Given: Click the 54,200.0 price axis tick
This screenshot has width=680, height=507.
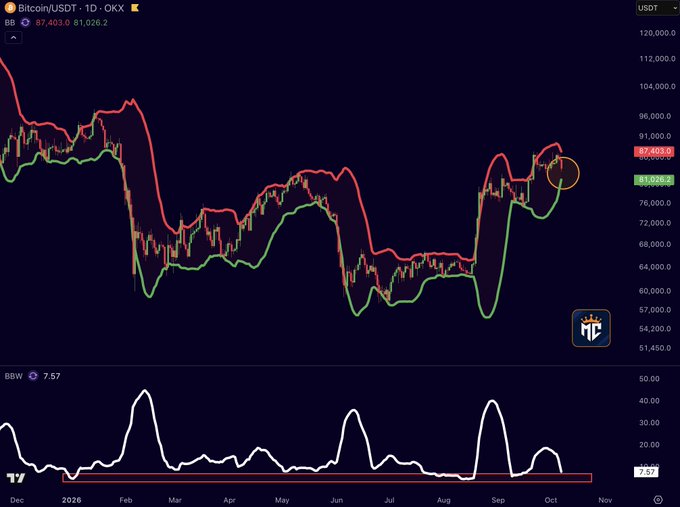Looking at the screenshot, I should coord(655,329).
